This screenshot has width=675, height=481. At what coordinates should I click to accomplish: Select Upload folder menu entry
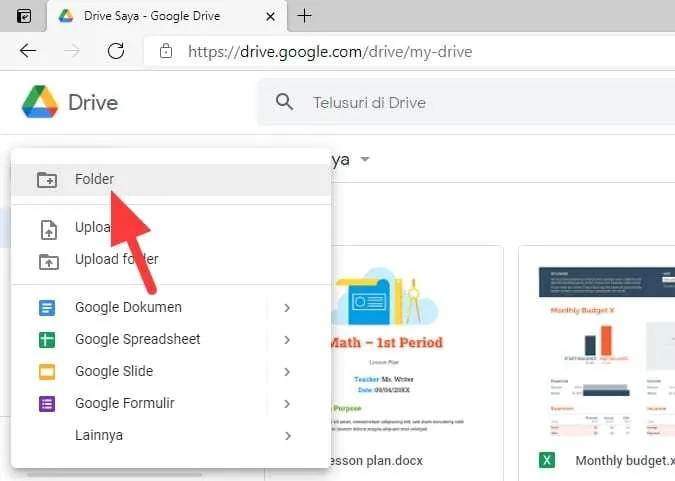[x=171, y=260]
